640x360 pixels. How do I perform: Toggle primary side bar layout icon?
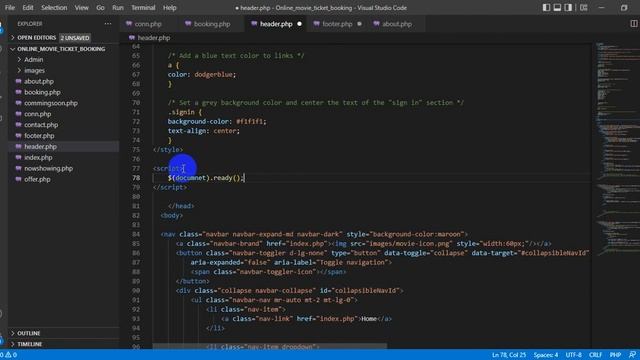[546, 8]
